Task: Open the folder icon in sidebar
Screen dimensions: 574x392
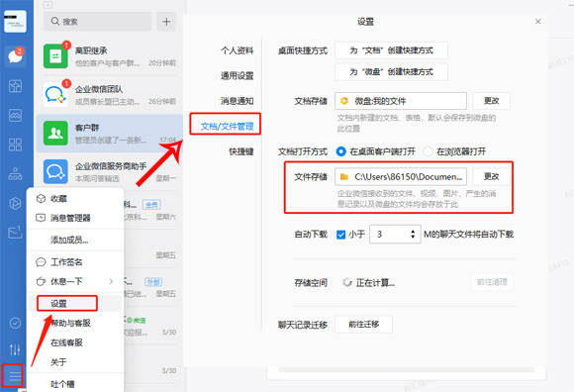Action: (x=15, y=233)
